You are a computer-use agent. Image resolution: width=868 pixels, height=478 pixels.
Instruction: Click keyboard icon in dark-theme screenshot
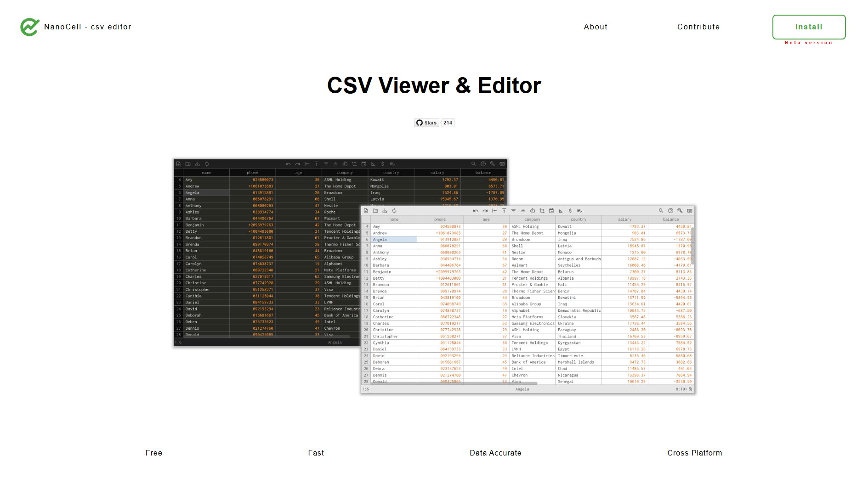(502, 164)
